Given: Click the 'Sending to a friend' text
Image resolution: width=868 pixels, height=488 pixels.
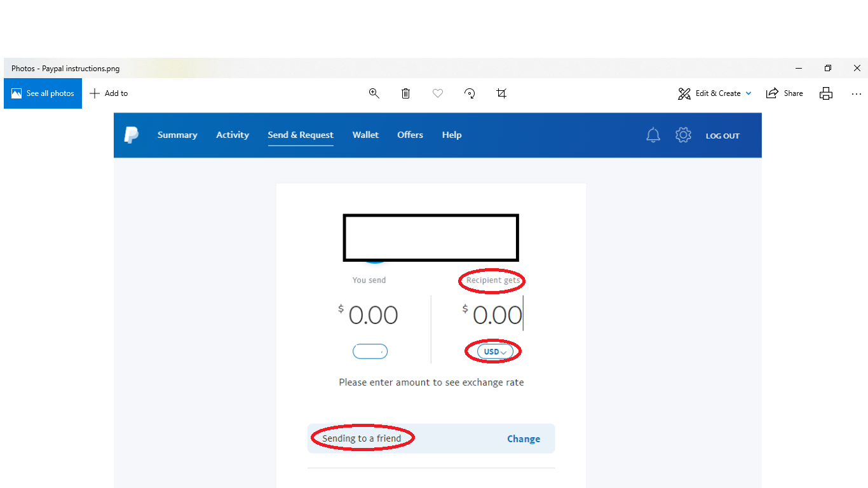Looking at the screenshot, I should pyautogui.click(x=362, y=438).
